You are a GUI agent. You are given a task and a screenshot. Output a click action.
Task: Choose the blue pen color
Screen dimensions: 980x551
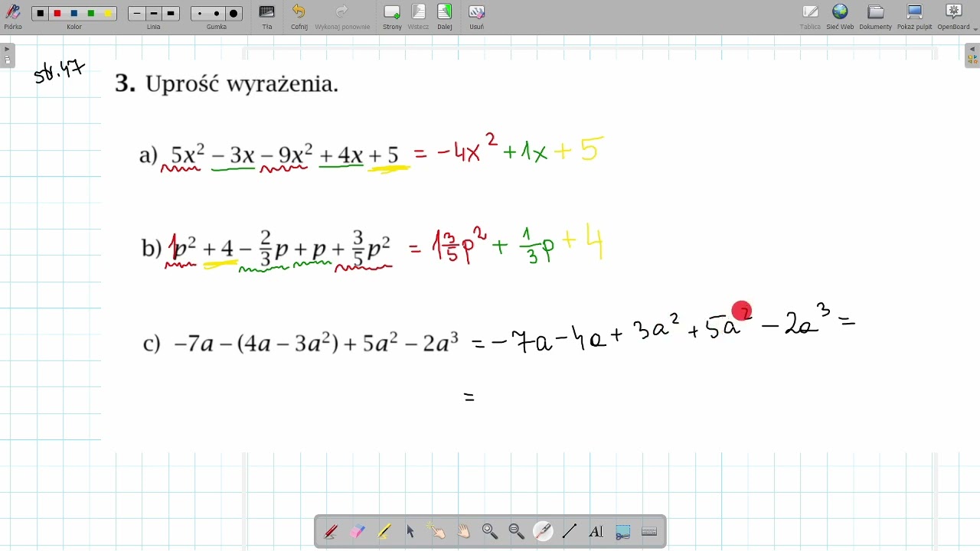tap(74, 14)
